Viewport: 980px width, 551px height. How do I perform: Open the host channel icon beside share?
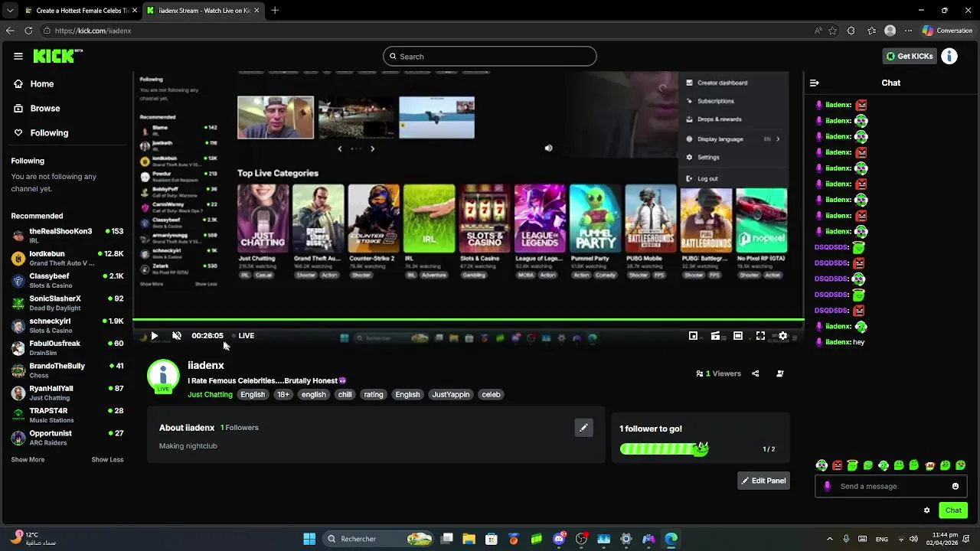780,373
